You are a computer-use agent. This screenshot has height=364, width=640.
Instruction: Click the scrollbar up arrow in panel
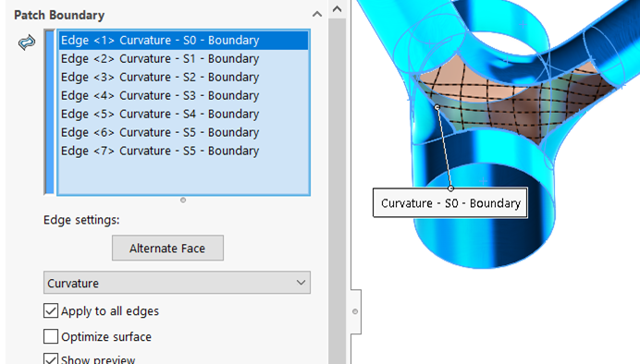[x=337, y=9]
